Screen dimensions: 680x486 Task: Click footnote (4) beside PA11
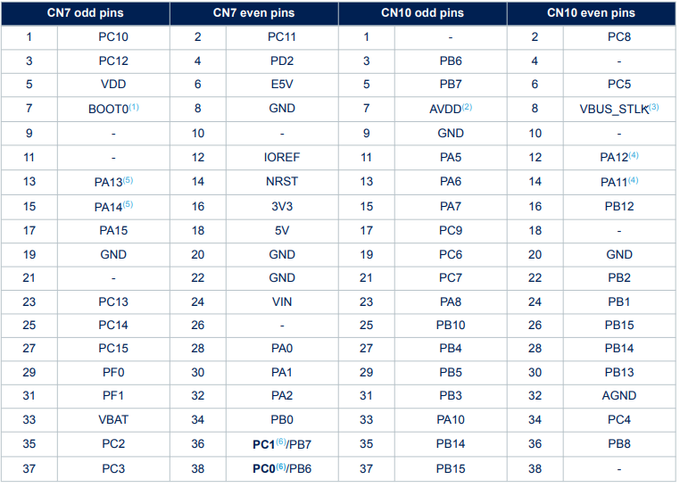[633, 179]
